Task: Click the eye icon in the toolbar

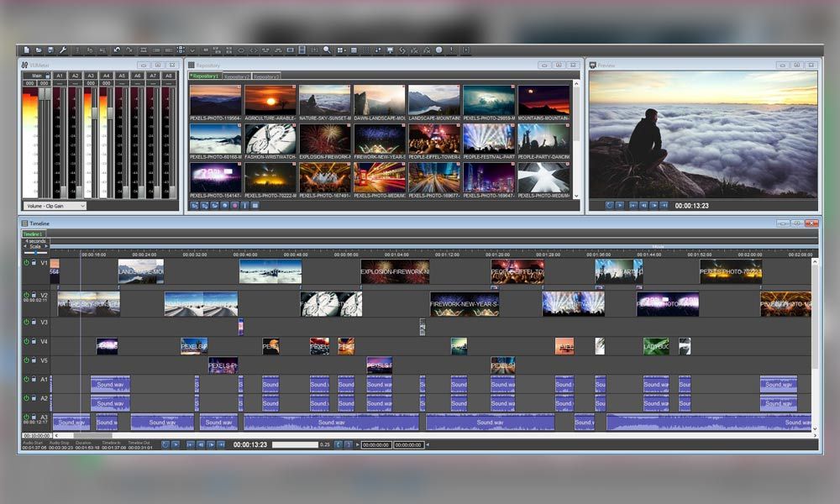Action: (x=241, y=50)
